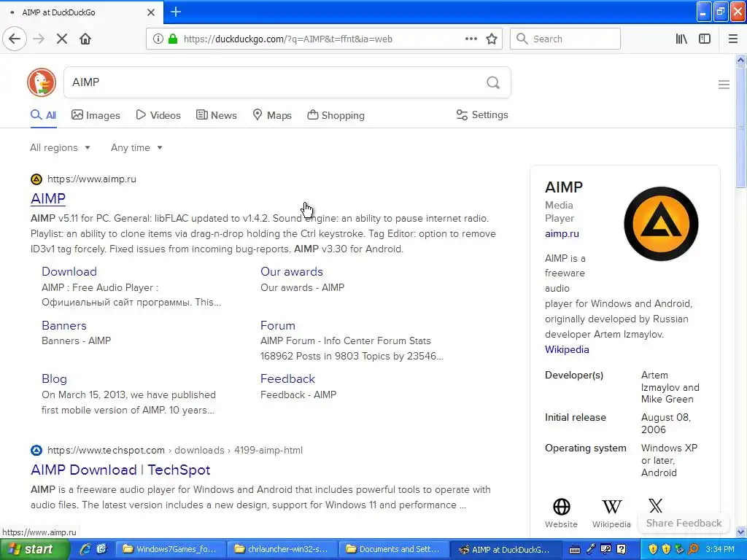The height and width of the screenshot is (560, 747).
Task: Click the 3:34 PM taskbar clock
Action: pyautogui.click(x=720, y=549)
